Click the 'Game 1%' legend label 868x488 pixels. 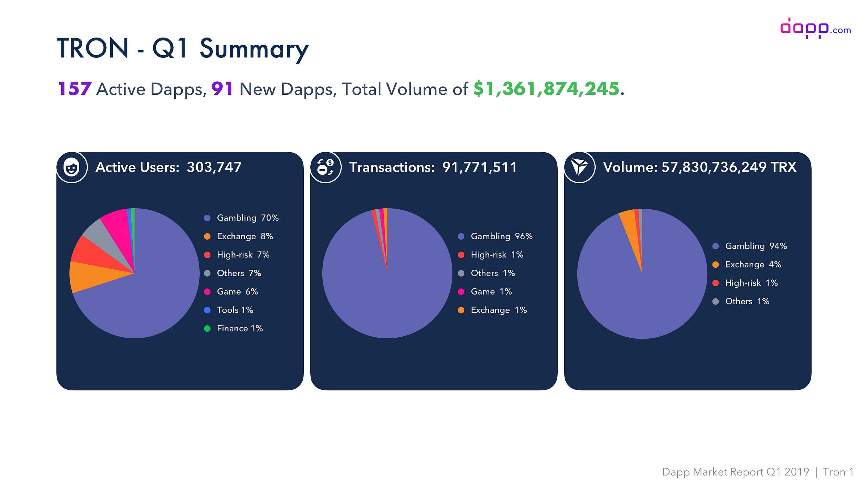[x=491, y=292]
